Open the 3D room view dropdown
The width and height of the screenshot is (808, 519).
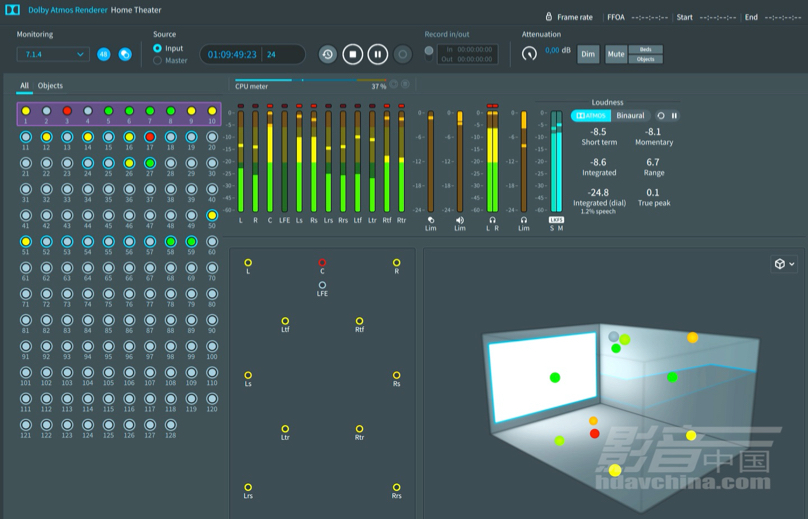pyautogui.click(x=784, y=264)
